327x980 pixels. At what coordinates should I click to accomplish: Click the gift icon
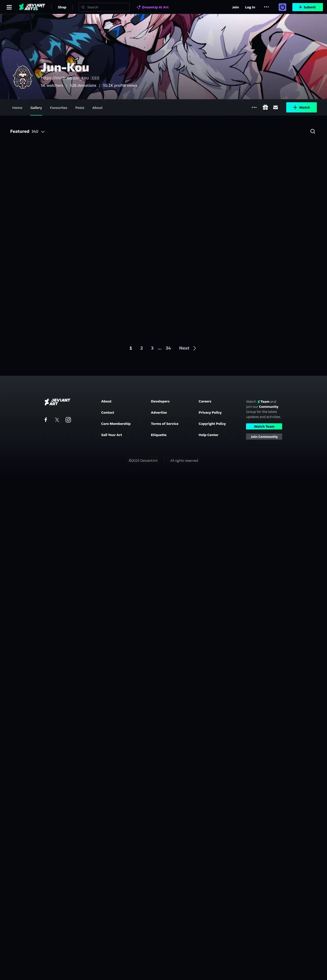click(x=265, y=107)
